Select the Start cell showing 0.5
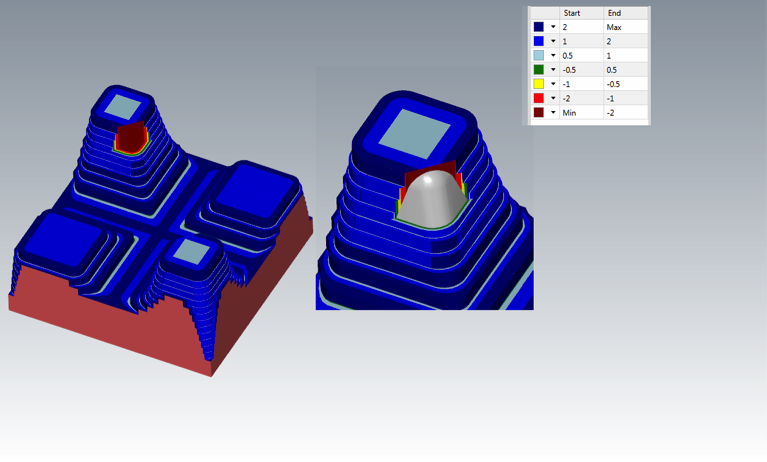The width and height of the screenshot is (767, 462). click(x=581, y=55)
